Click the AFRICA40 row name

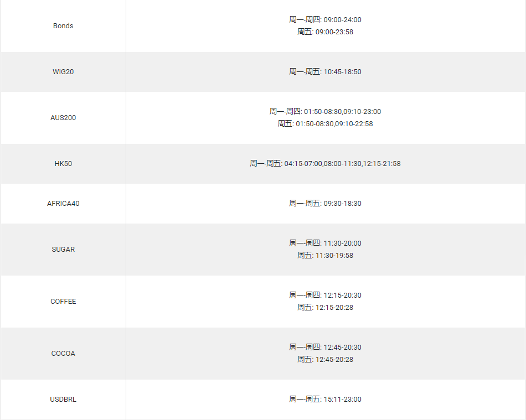(63, 204)
